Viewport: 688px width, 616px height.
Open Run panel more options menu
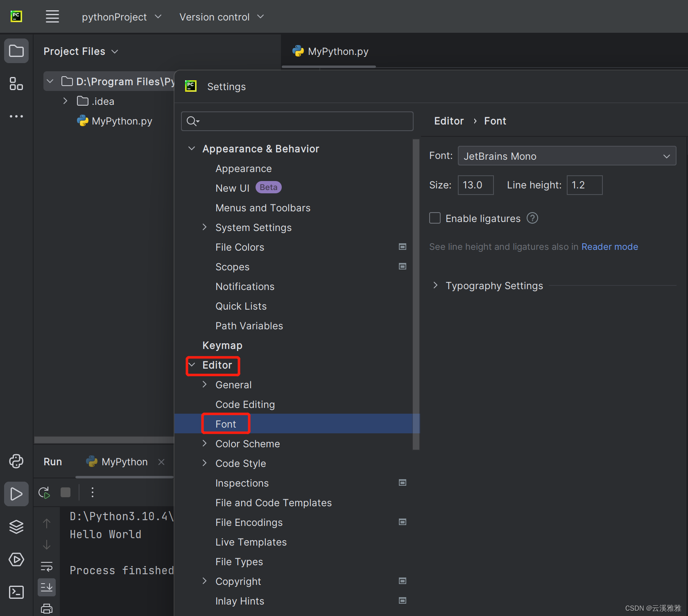(93, 492)
